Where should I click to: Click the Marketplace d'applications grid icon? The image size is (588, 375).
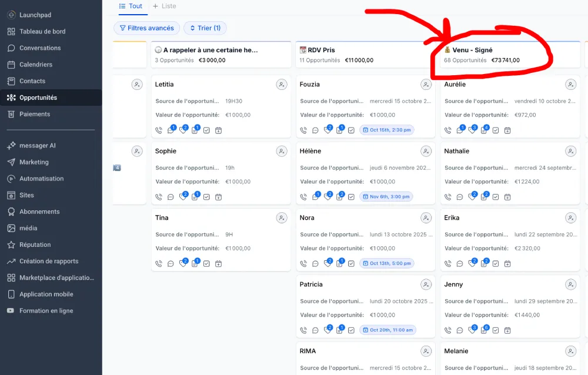pyautogui.click(x=11, y=277)
